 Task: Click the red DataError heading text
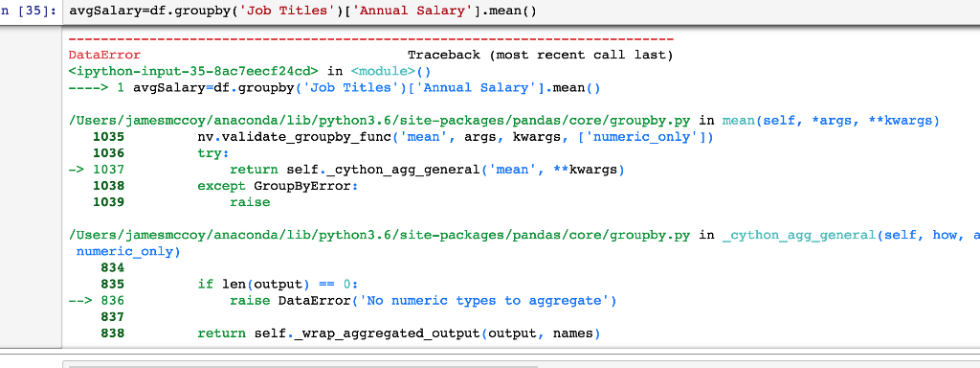click(x=104, y=55)
